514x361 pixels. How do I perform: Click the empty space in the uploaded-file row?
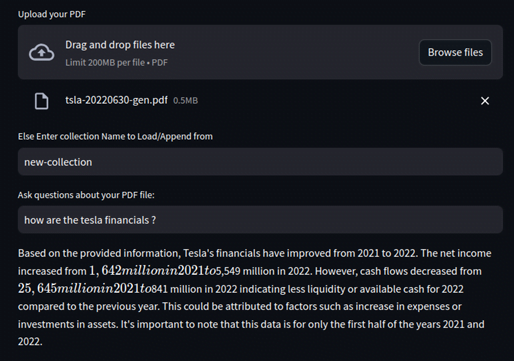pyautogui.click(x=337, y=101)
